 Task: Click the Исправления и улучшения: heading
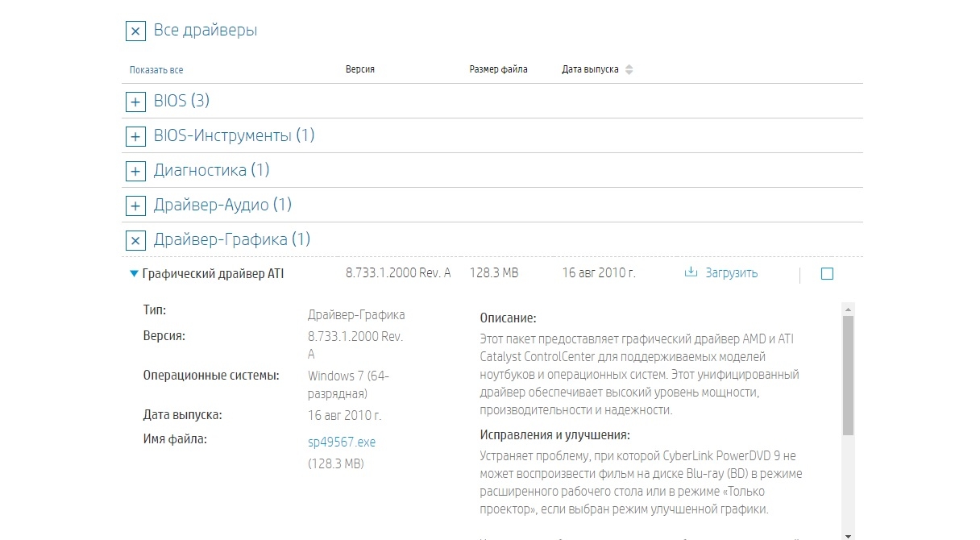[554, 435]
